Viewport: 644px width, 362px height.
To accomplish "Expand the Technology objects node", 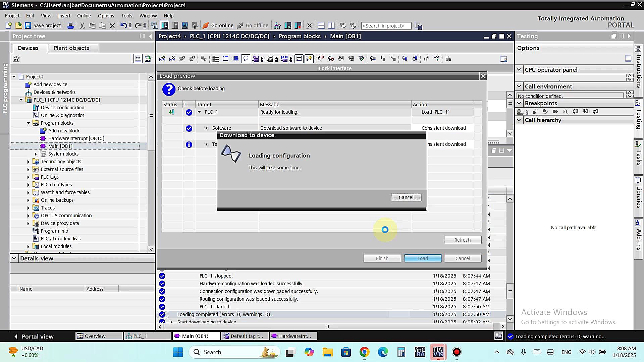I will (x=29, y=162).
